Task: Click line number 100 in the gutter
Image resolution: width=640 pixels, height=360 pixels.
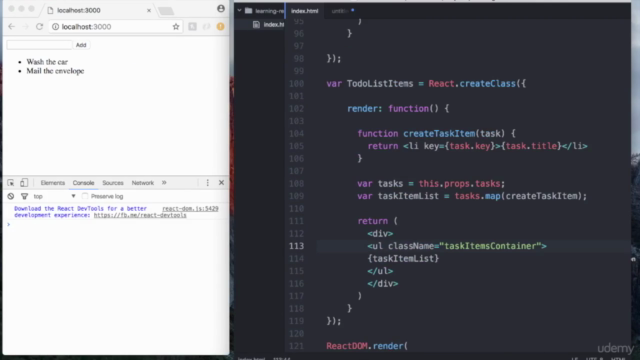Action: [296, 84]
